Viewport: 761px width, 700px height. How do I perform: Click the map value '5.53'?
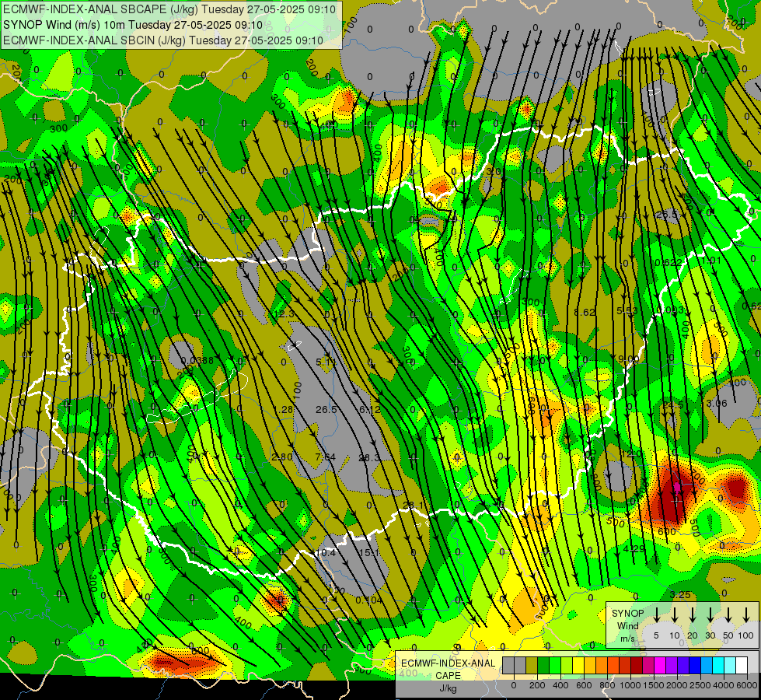[627, 310]
